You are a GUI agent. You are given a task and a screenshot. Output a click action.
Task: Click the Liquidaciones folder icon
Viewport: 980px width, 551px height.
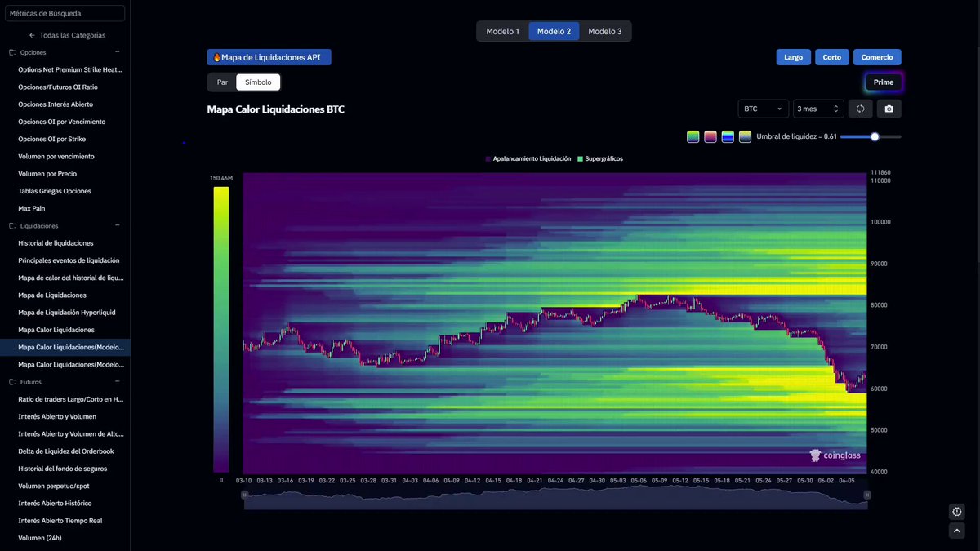click(12, 225)
